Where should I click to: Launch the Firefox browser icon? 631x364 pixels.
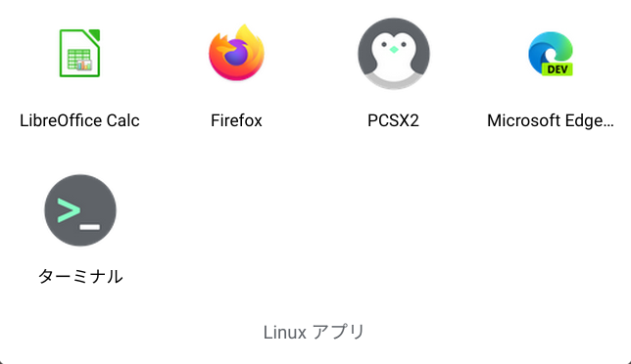coord(236,53)
